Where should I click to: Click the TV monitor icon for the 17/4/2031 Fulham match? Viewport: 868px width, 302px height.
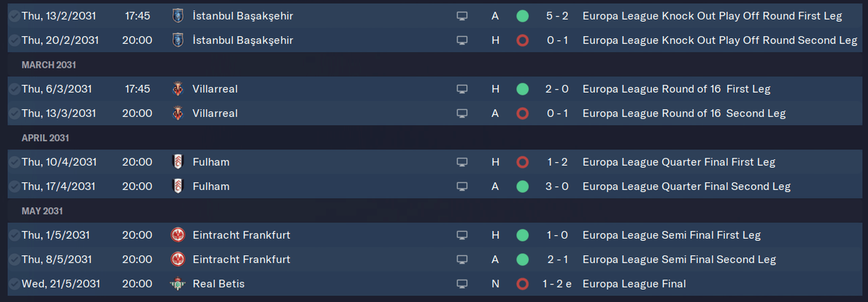[462, 187]
